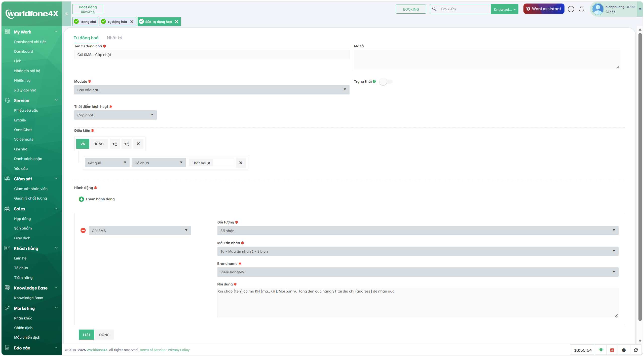
Task: Add a condition group icon
Action: tap(127, 144)
